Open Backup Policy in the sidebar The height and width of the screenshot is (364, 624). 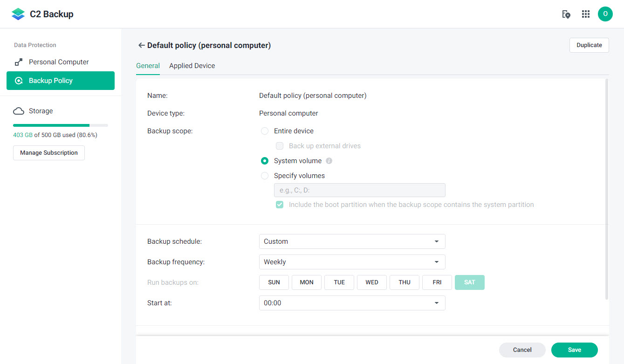(61, 81)
